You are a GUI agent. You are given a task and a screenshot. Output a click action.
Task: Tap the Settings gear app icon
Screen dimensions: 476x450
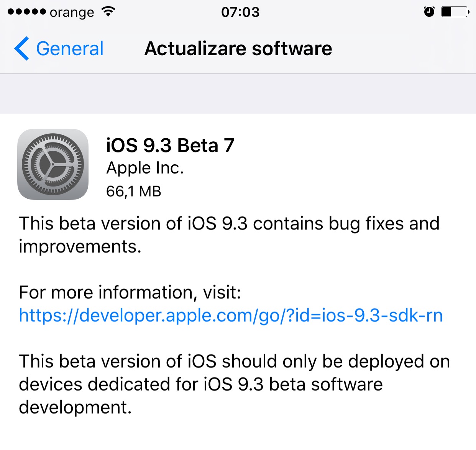[53, 164]
